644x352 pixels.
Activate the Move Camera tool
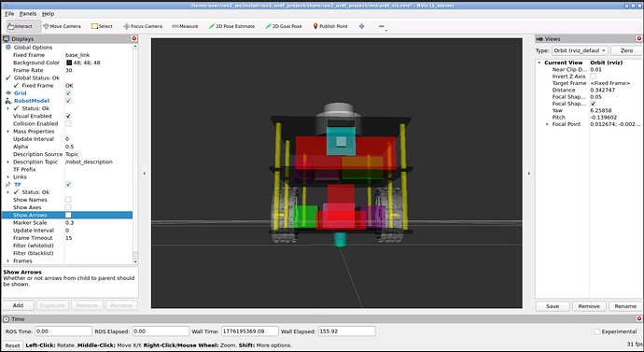pos(62,26)
